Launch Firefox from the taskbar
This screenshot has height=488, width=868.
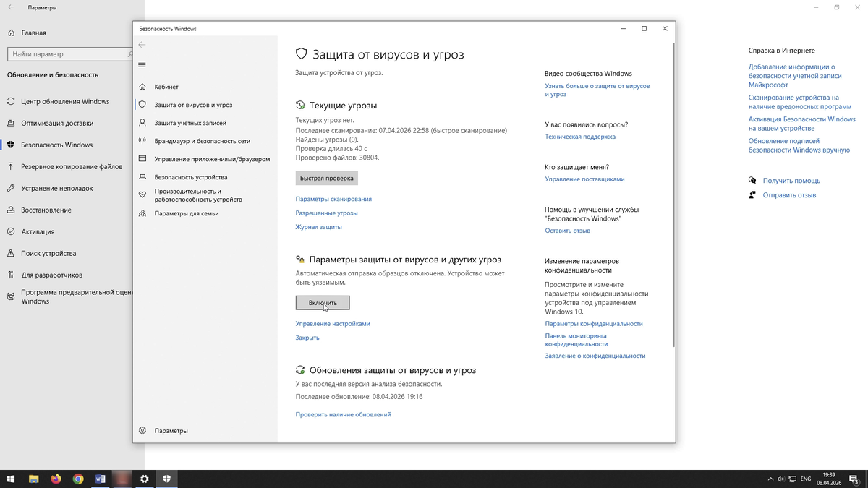(56, 479)
